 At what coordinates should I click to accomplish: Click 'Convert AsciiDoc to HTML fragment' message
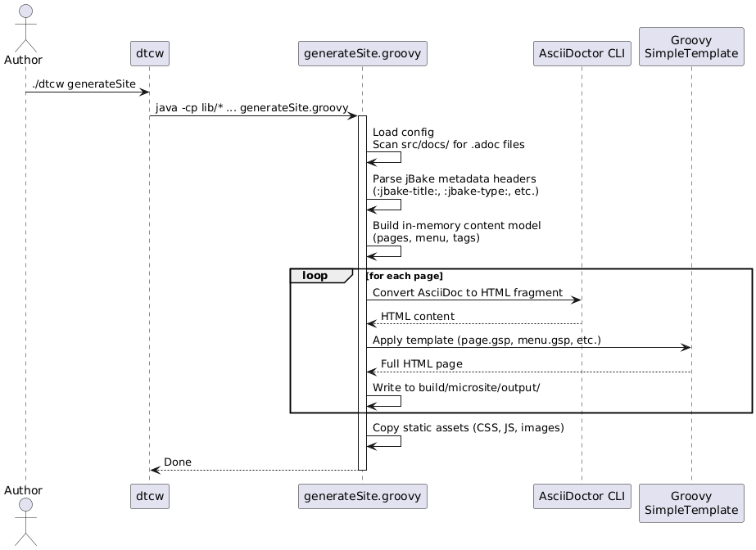tap(468, 293)
